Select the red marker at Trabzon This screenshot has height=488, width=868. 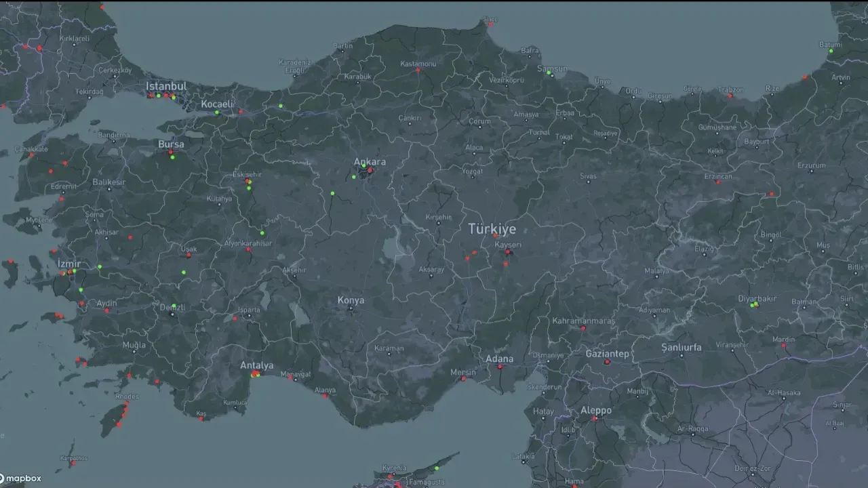tap(730, 96)
